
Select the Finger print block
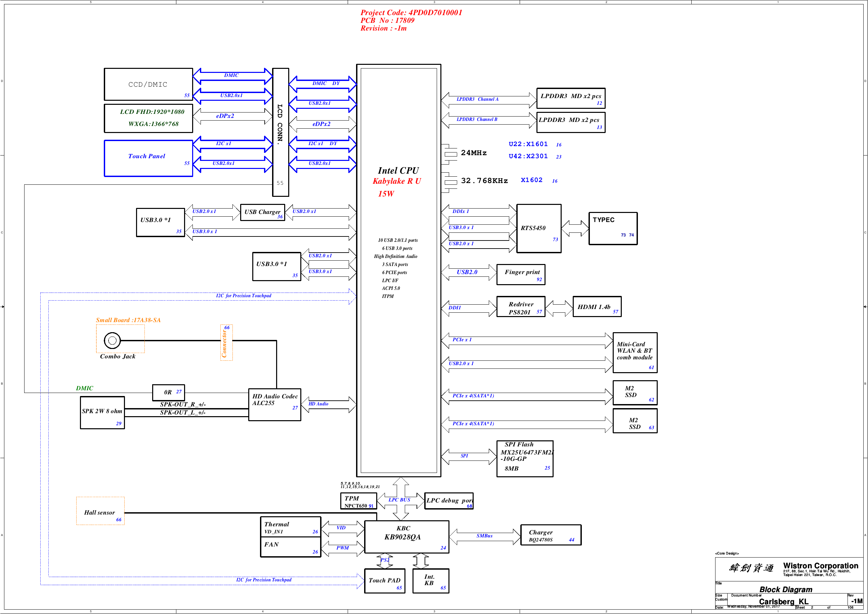point(521,274)
